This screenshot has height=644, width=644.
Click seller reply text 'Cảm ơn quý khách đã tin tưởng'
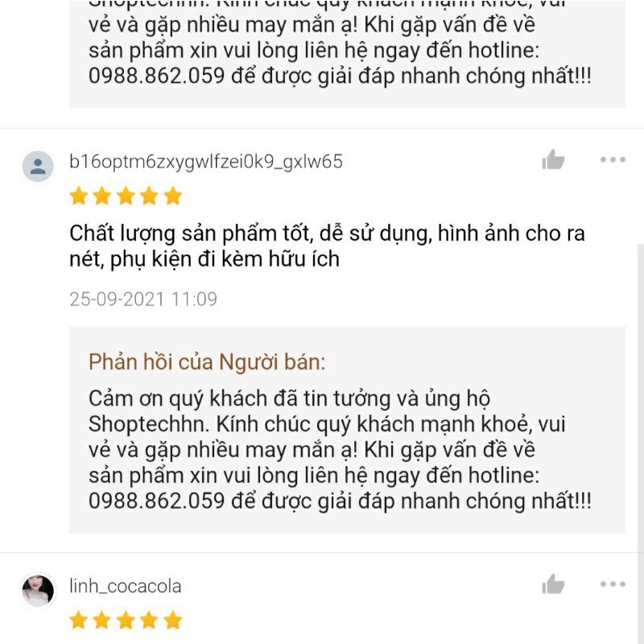(248, 398)
